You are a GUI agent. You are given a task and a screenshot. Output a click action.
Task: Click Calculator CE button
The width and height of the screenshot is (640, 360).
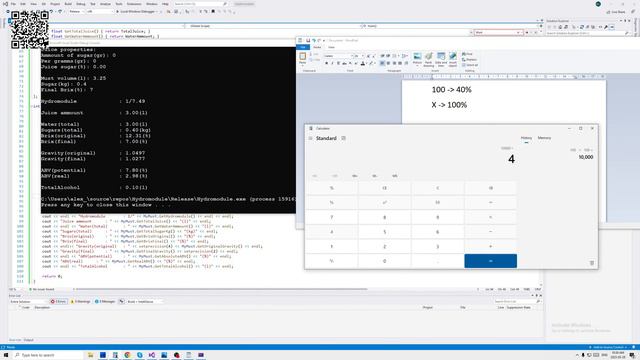pos(384,188)
